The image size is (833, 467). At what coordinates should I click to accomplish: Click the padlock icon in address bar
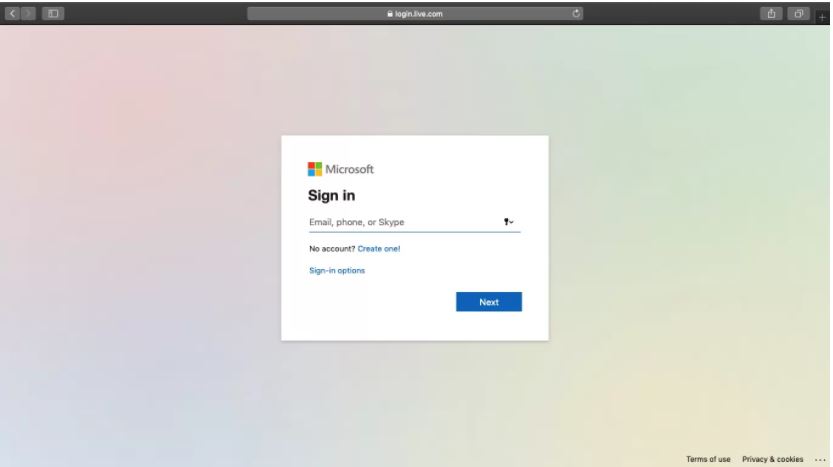tap(390, 14)
